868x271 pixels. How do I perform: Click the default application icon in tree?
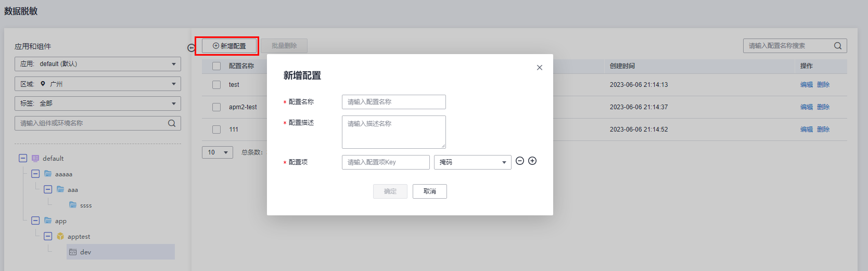35,158
